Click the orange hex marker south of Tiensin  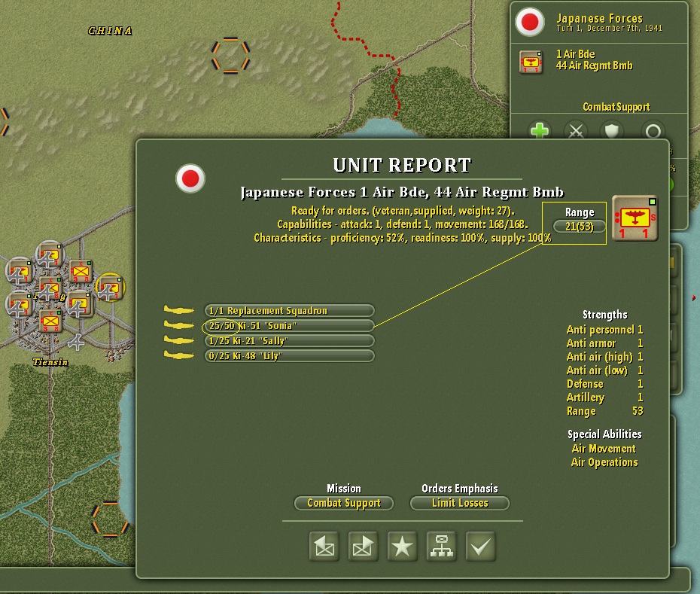point(110,519)
